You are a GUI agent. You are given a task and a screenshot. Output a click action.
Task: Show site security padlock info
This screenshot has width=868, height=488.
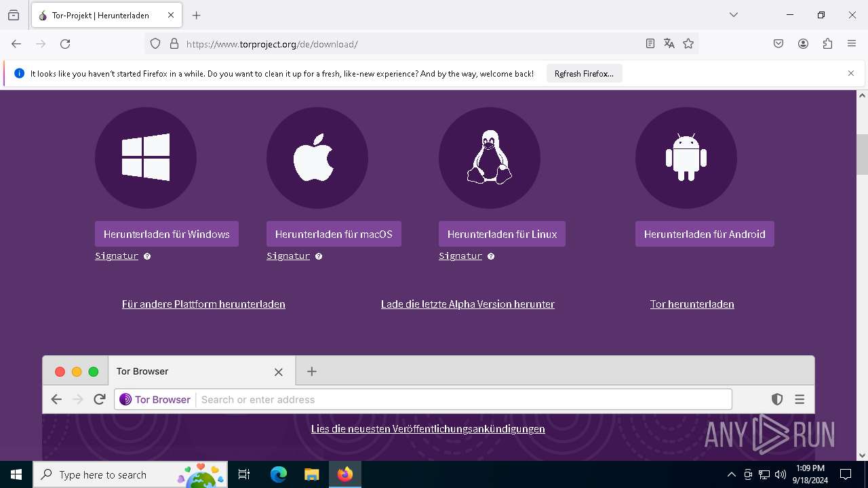pos(174,44)
